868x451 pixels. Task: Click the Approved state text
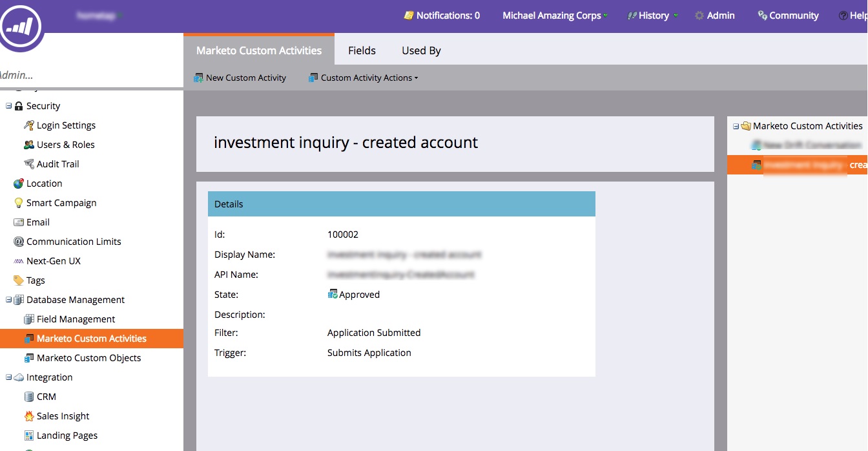(360, 295)
